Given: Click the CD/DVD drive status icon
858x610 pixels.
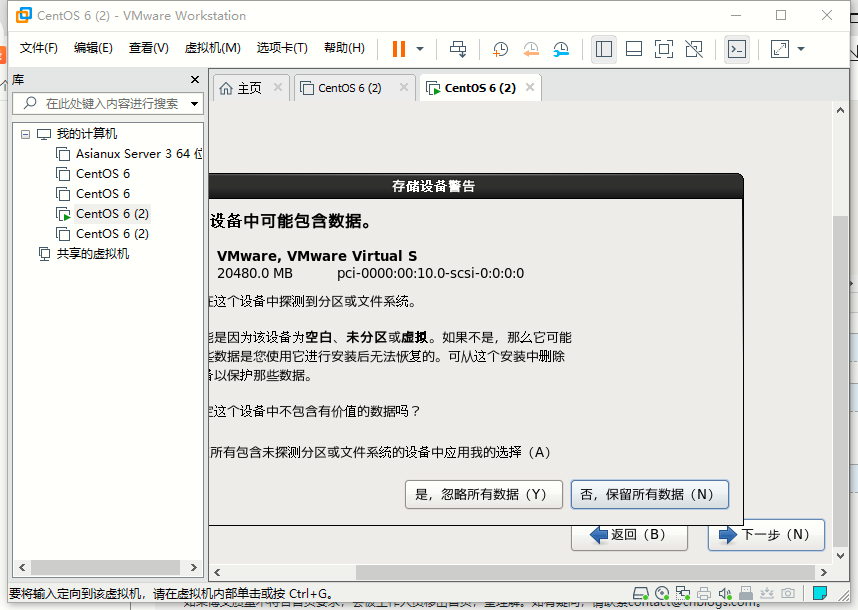Looking at the screenshot, I should 662,594.
